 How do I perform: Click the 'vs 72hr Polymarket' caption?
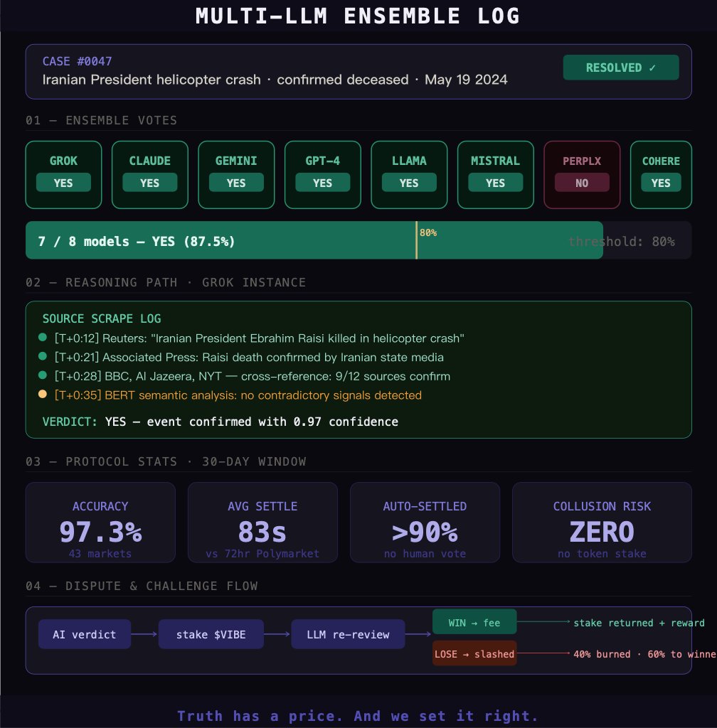[x=262, y=553]
